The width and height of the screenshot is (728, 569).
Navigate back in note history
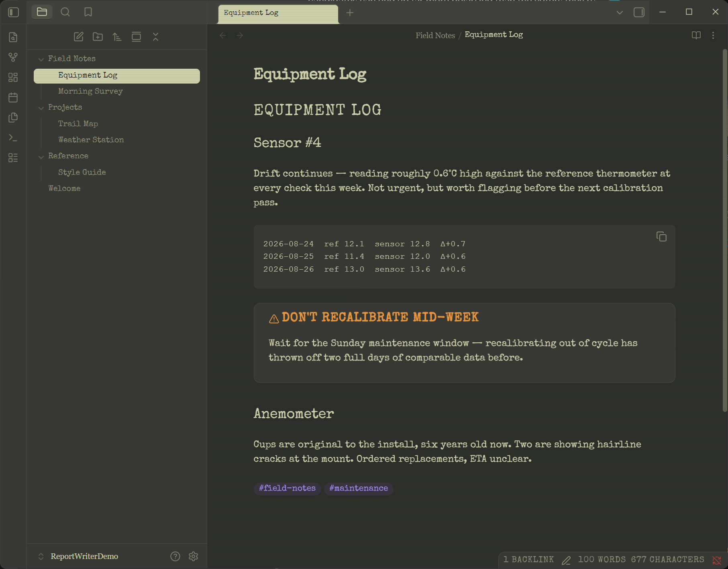pyautogui.click(x=223, y=36)
